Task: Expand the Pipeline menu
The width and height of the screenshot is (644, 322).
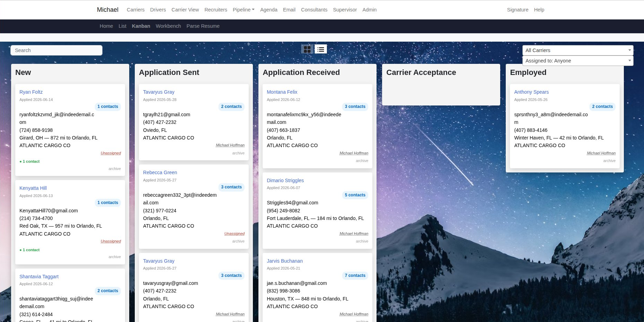Action: tap(243, 10)
